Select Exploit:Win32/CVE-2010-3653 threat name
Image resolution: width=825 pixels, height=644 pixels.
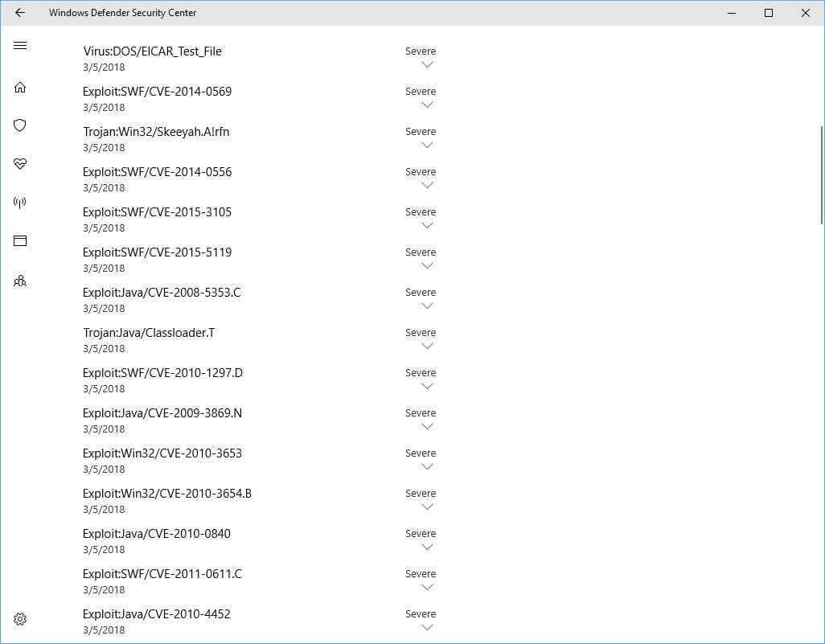click(162, 453)
